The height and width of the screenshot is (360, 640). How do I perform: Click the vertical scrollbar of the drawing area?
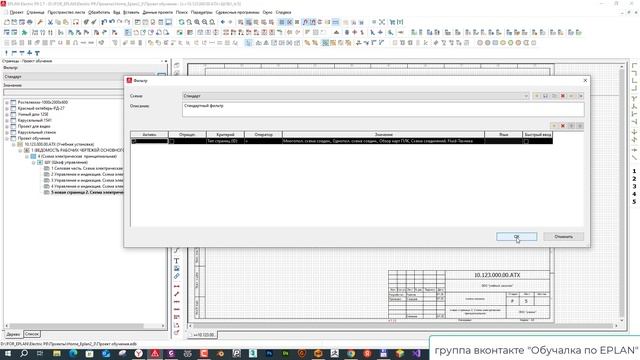point(622,192)
